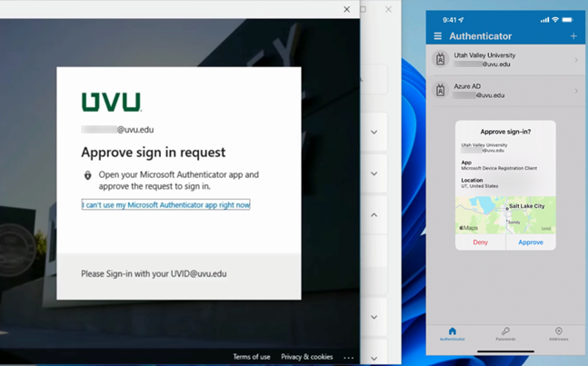Click the Utah Valley University account badge icon

(439, 61)
